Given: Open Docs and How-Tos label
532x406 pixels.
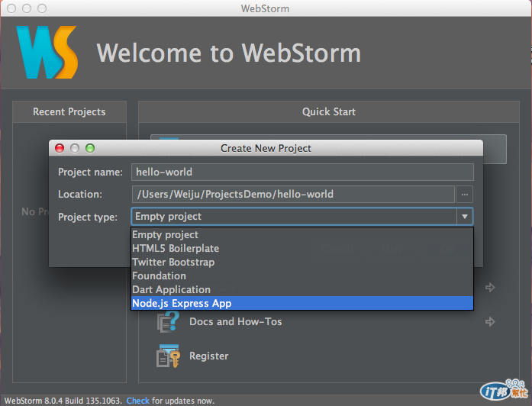Looking at the screenshot, I should 235,321.
